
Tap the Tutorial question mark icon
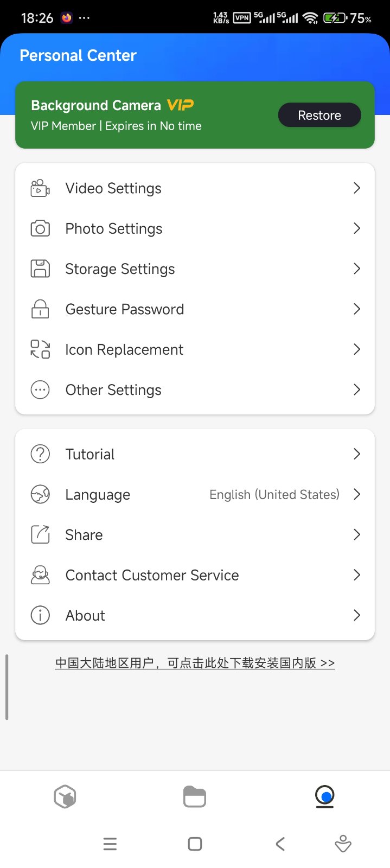(40, 454)
